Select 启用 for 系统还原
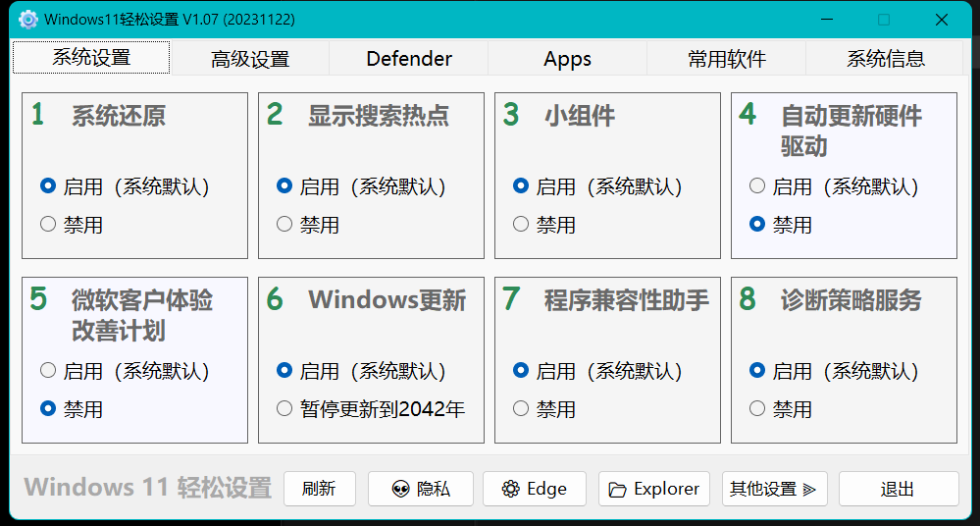Viewport: 980px width, 526px height. [x=125, y=186]
